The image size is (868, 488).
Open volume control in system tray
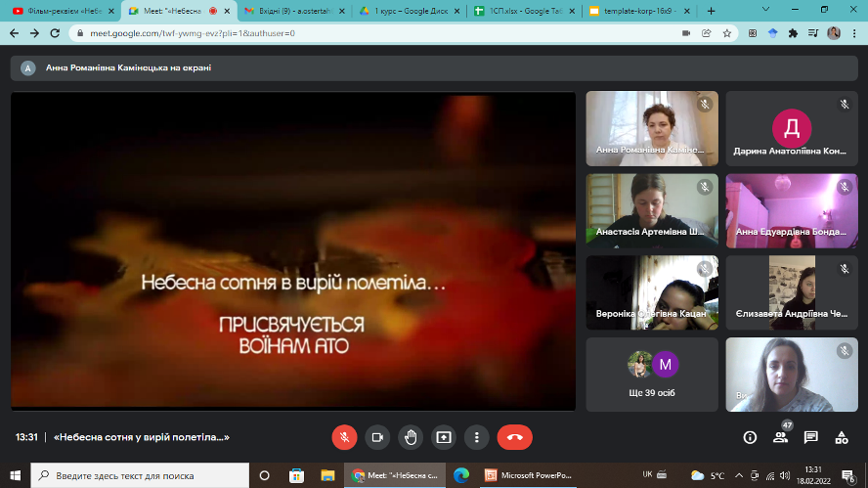click(785, 475)
